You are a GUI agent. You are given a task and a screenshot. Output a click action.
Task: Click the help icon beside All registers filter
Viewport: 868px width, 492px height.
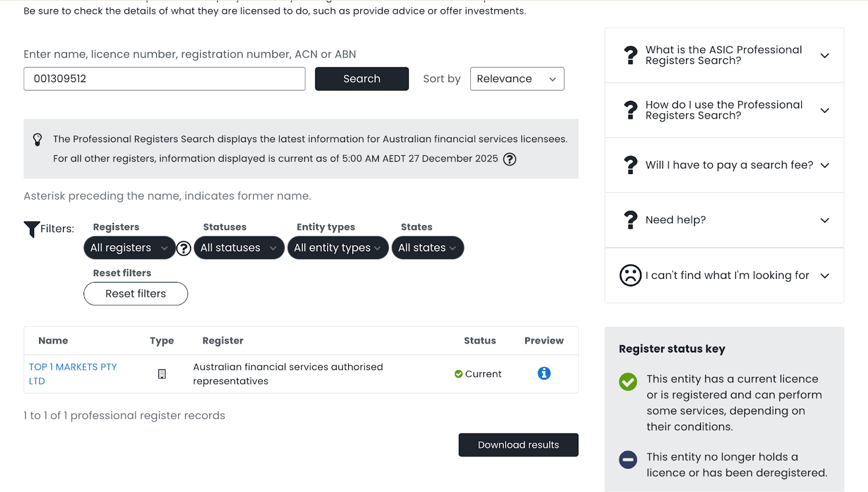[x=184, y=248]
